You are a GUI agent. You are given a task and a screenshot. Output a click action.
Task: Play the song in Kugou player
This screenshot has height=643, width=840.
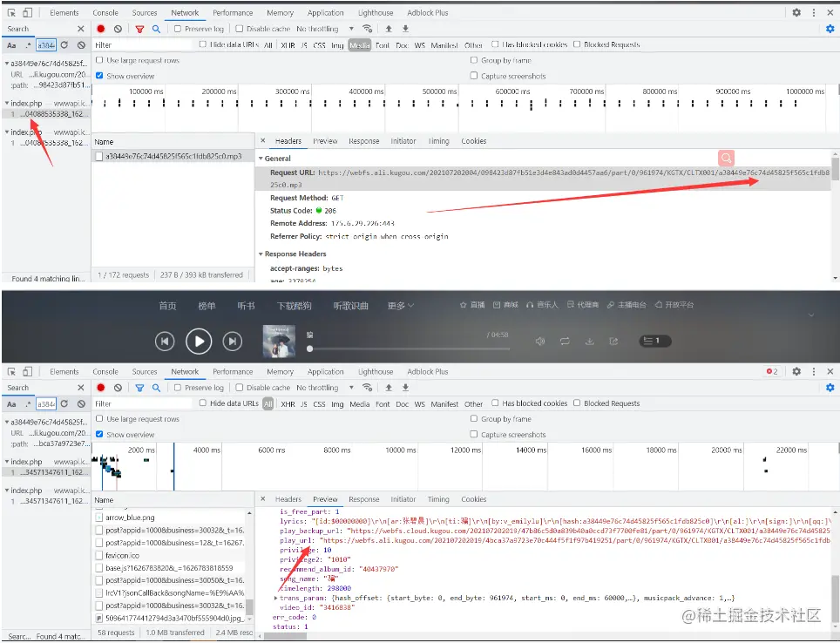[x=199, y=342]
